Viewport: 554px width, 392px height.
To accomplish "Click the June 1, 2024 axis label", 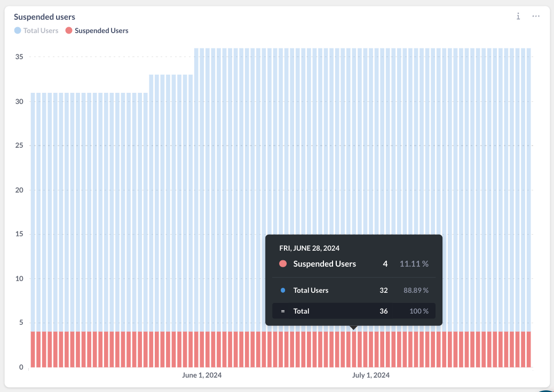I will pyautogui.click(x=202, y=375).
